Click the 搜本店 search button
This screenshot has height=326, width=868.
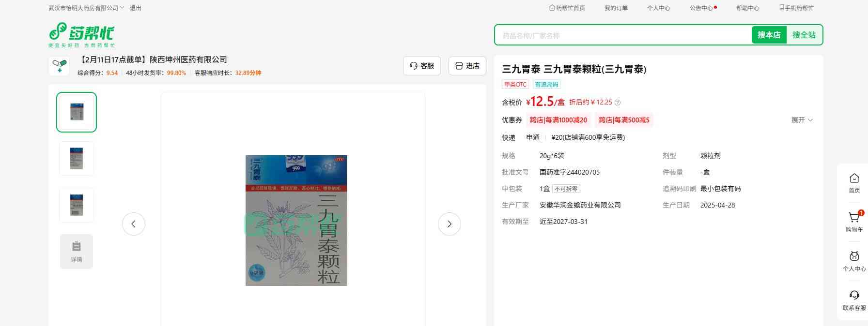(x=769, y=35)
